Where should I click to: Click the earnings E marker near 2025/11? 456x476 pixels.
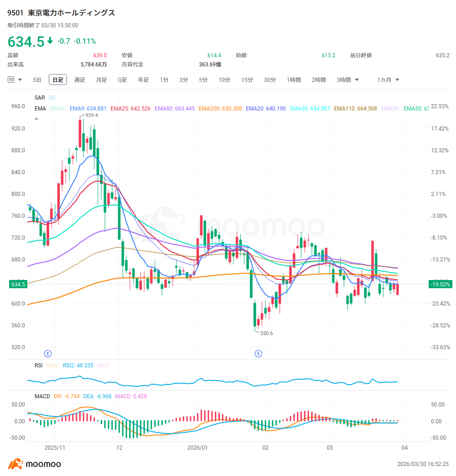click(48, 354)
